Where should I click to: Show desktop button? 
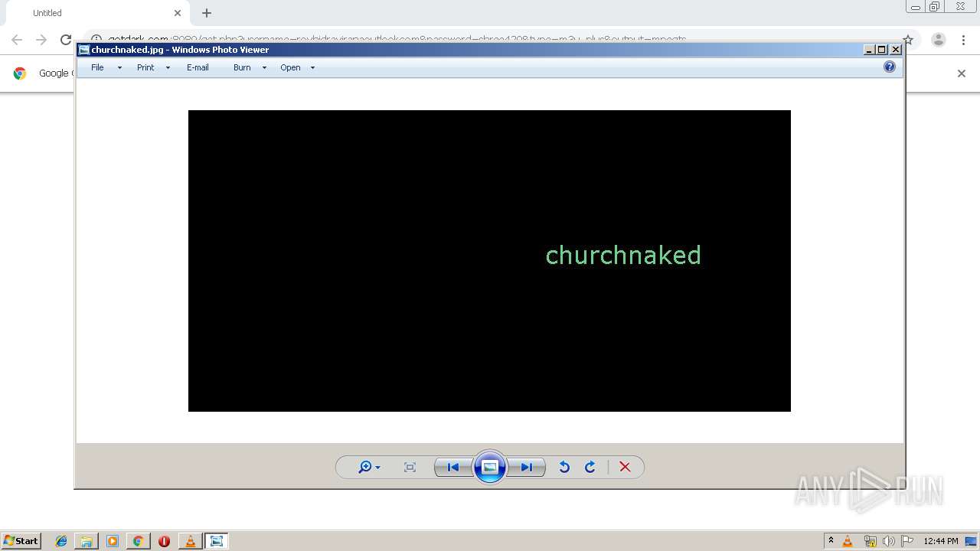[x=971, y=541]
